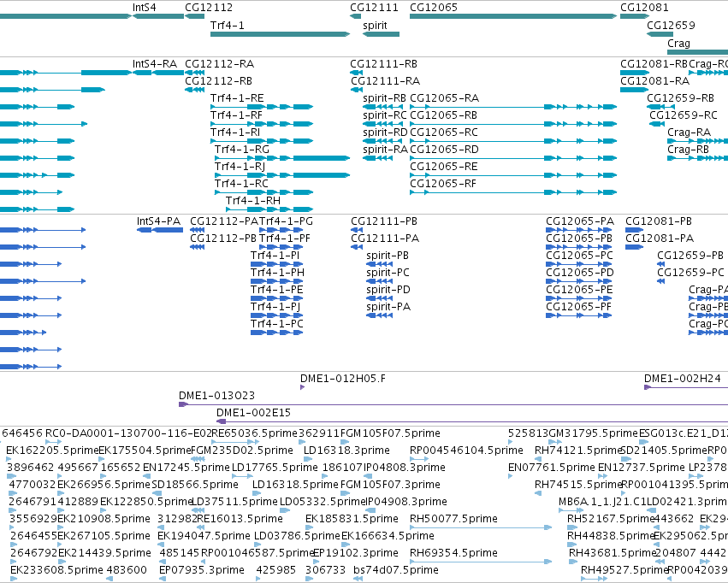Click EST label EP07935.3prime
The image size is (728, 583).
click(202, 570)
